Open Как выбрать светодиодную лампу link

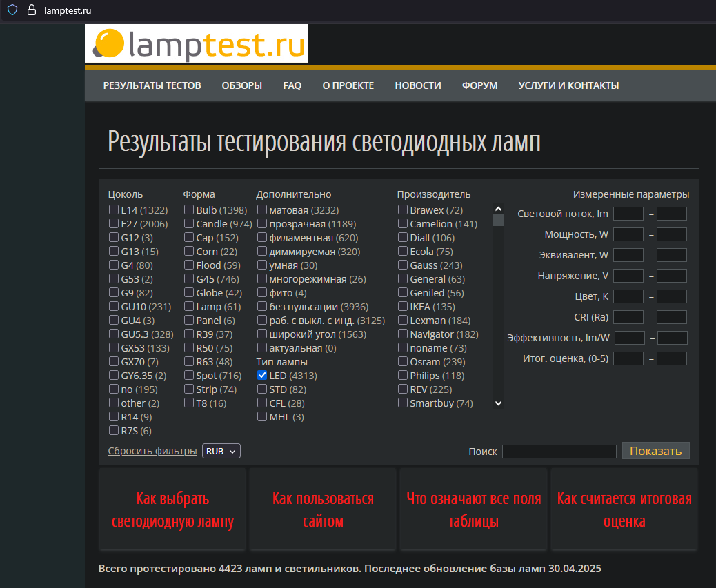click(x=172, y=509)
